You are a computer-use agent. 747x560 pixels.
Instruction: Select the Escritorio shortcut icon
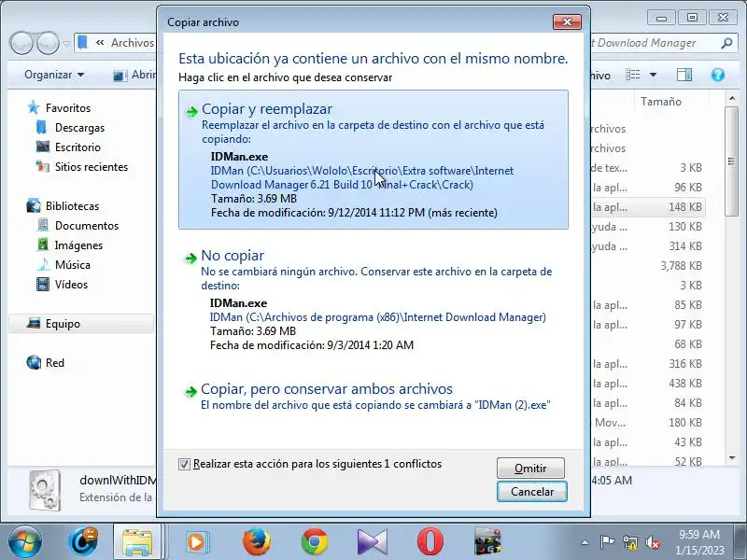(42, 147)
